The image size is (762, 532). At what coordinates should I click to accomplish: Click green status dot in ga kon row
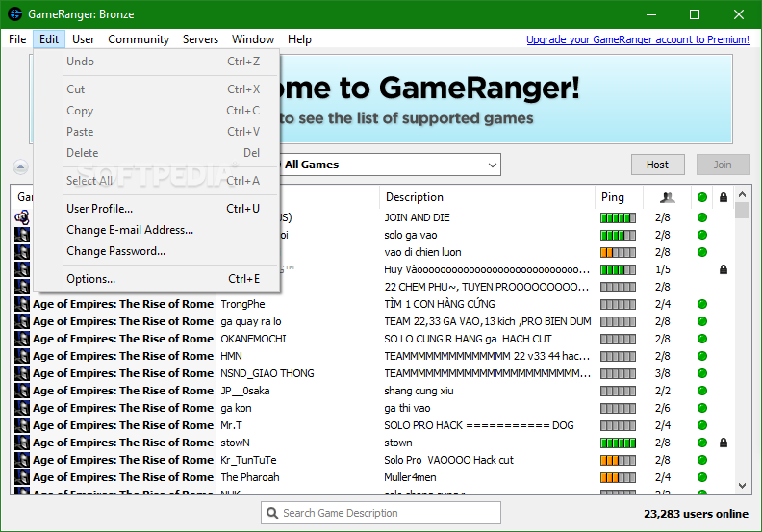[701, 408]
